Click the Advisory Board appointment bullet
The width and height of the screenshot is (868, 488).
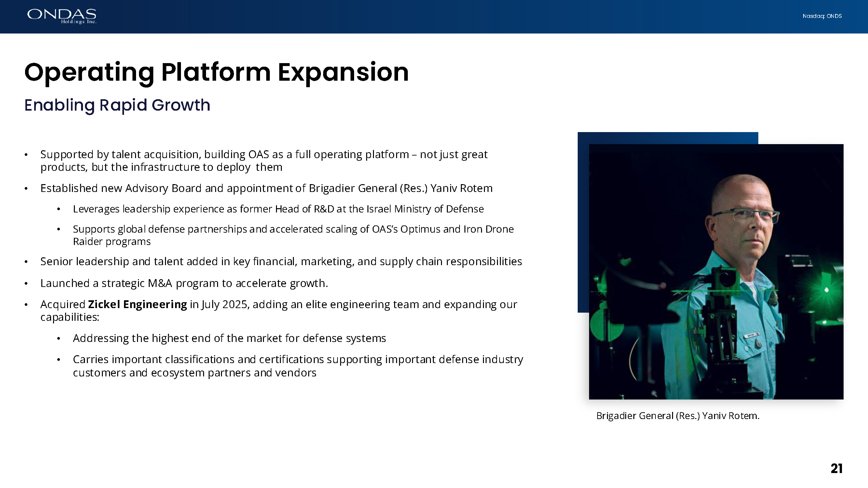point(266,188)
